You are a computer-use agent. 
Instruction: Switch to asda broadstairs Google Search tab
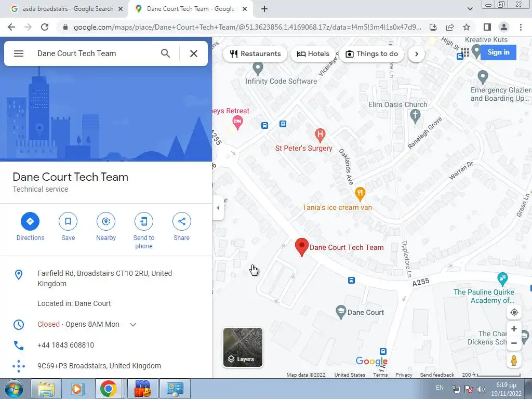tap(68, 9)
